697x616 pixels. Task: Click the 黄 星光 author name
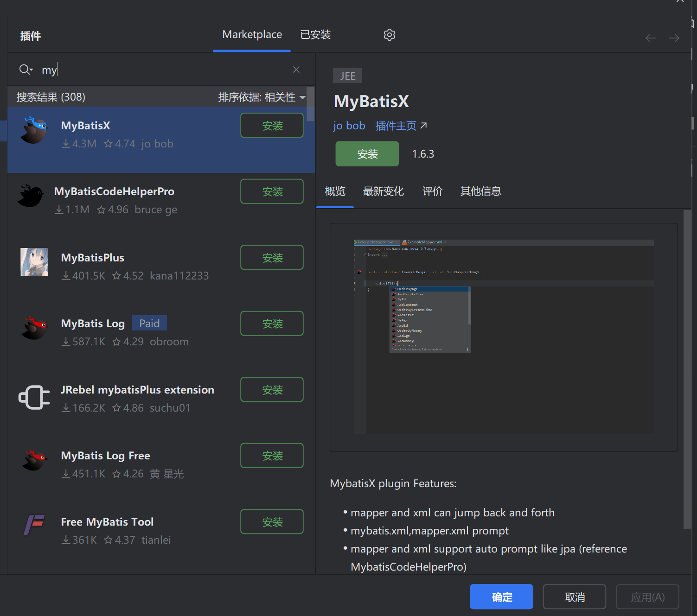[x=167, y=474]
